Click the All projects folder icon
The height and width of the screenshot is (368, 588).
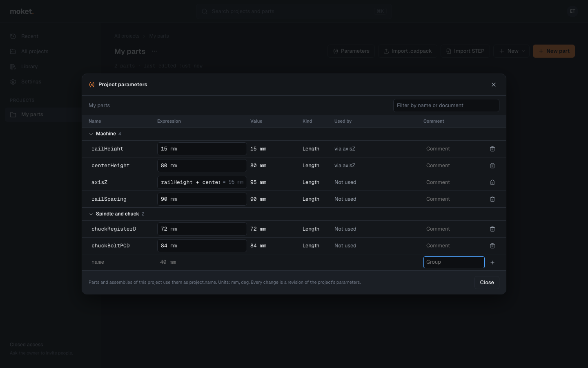13,52
